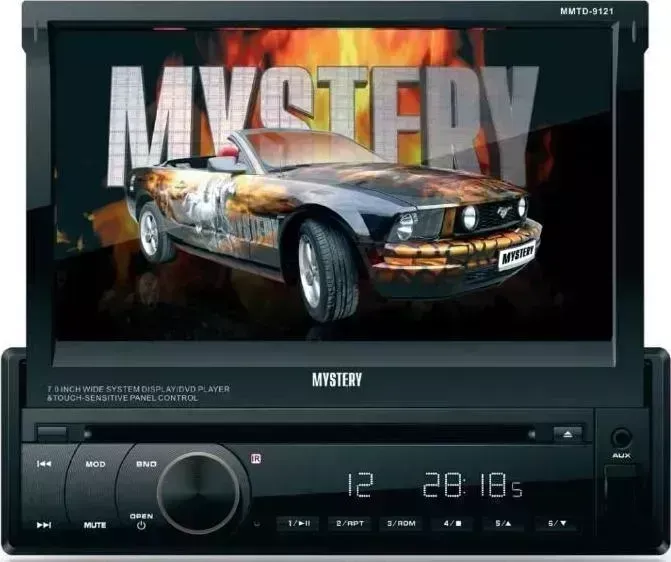The width and height of the screenshot is (671, 562).
Task: Click the MMTD-9121 model label
Action: (587, 12)
